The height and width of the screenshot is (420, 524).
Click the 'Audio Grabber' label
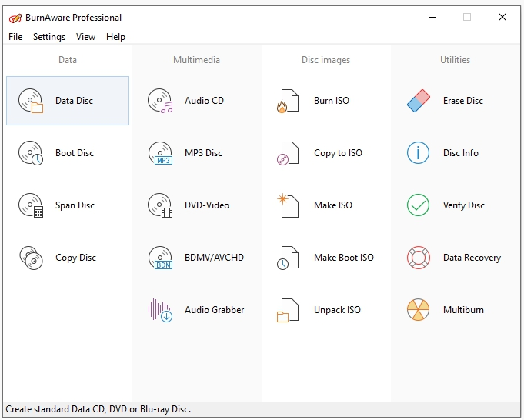coord(214,310)
